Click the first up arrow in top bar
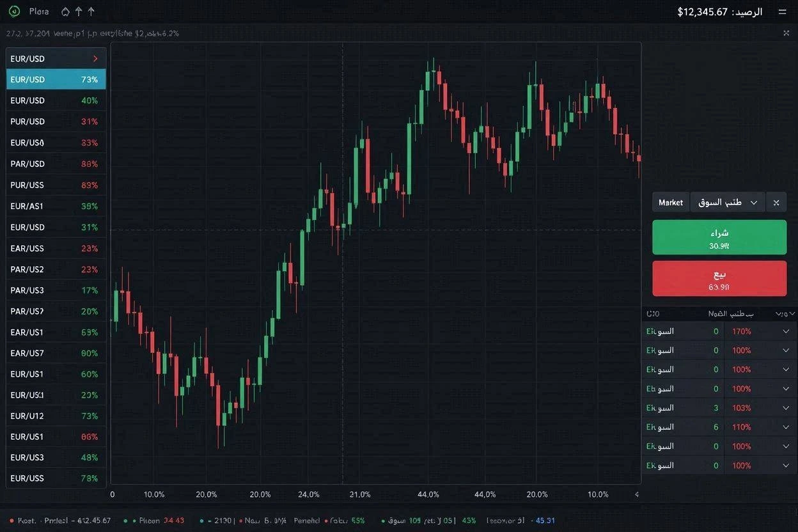The height and width of the screenshot is (532, 798). pos(79,12)
